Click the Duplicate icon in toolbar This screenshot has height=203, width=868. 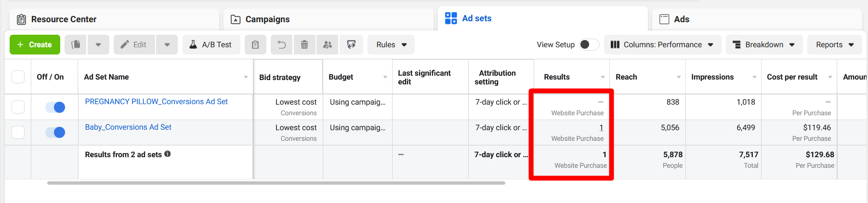tap(76, 45)
